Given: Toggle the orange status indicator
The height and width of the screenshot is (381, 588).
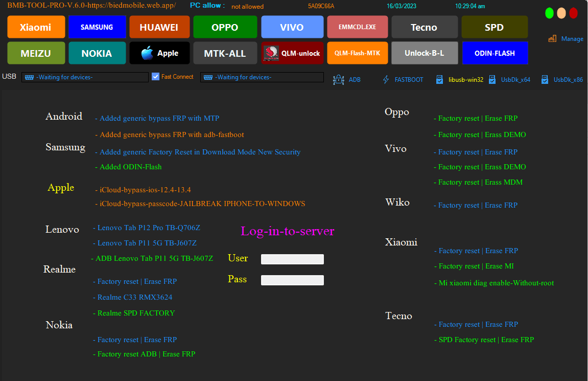Looking at the screenshot, I should (562, 13).
